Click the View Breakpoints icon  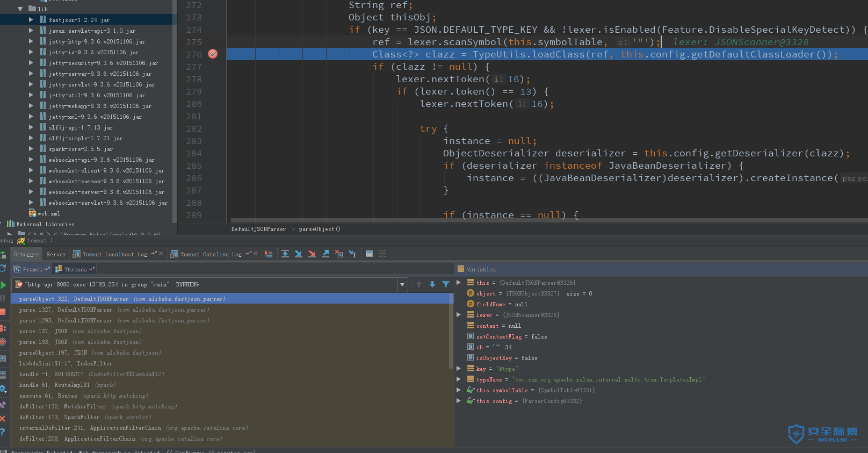[x=3, y=328]
